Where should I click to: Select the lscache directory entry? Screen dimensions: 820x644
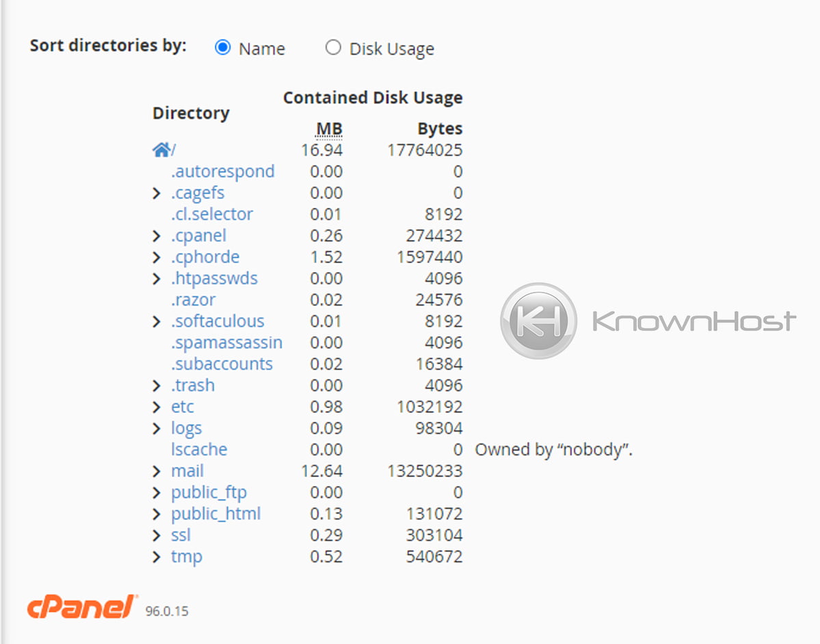199,449
